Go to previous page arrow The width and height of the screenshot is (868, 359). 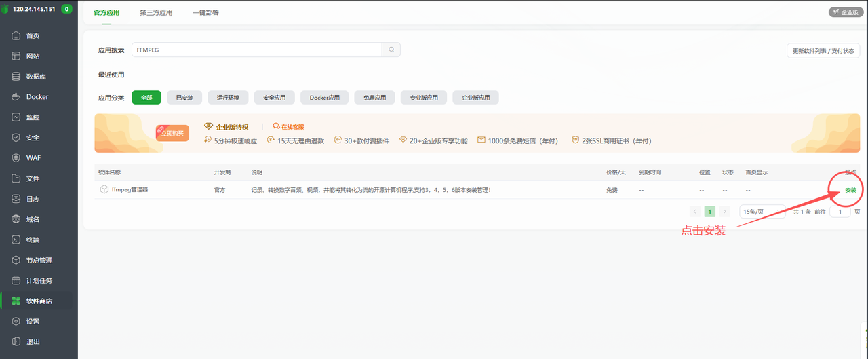point(695,212)
